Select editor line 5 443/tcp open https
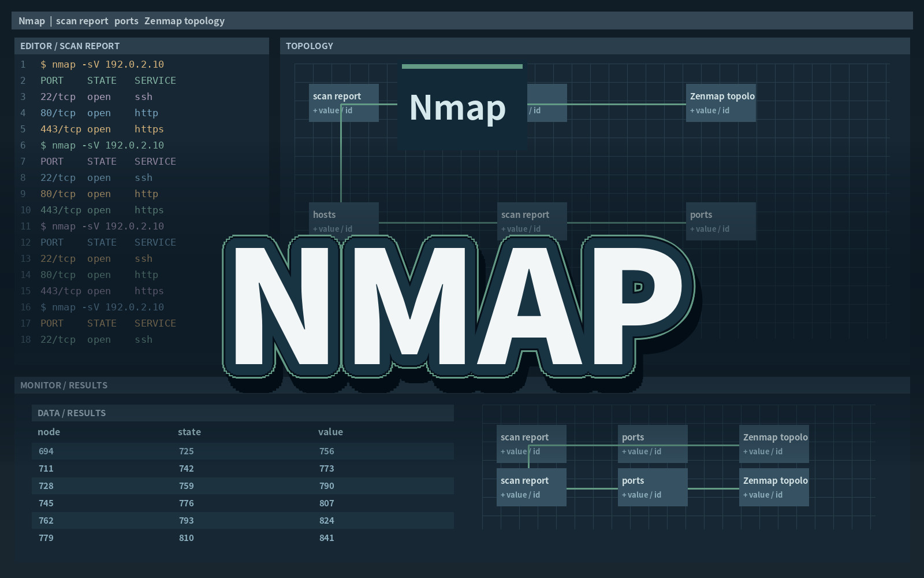924x578 pixels. click(102, 129)
